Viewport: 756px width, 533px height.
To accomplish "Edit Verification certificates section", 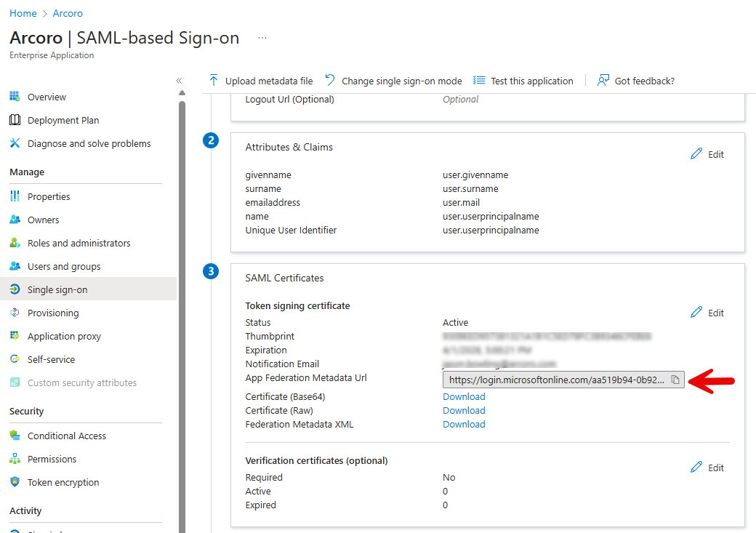I will [x=707, y=468].
